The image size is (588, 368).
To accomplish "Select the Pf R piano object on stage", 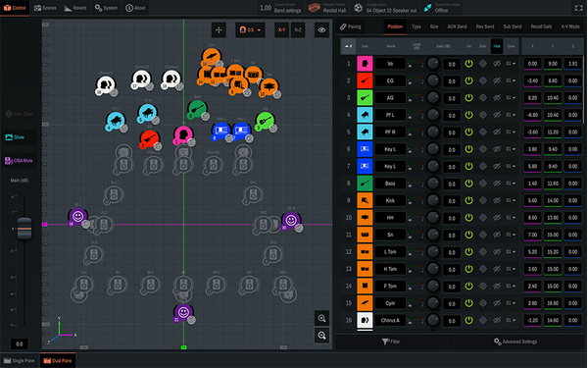I will pyautogui.click(x=147, y=112).
